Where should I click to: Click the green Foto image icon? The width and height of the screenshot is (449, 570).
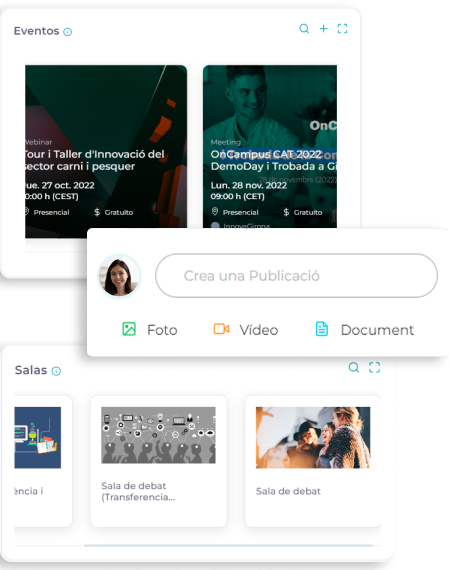(x=129, y=329)
